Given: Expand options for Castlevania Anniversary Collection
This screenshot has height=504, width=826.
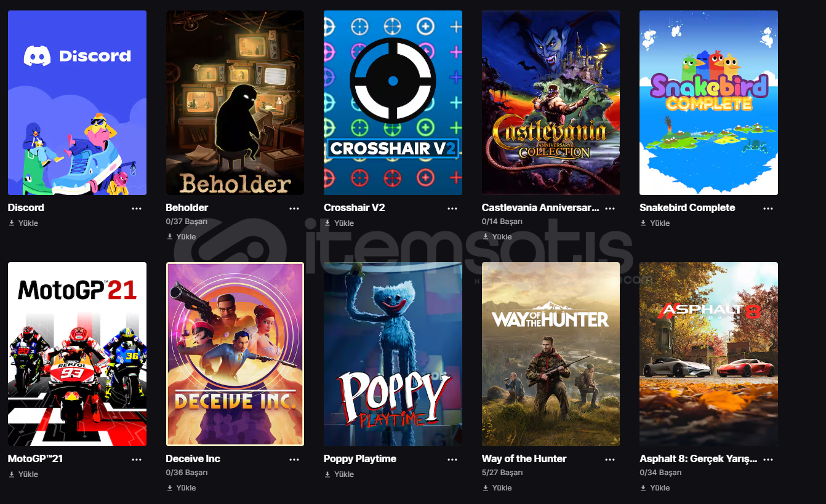Looking at the screenshot, I should (610, 209).
